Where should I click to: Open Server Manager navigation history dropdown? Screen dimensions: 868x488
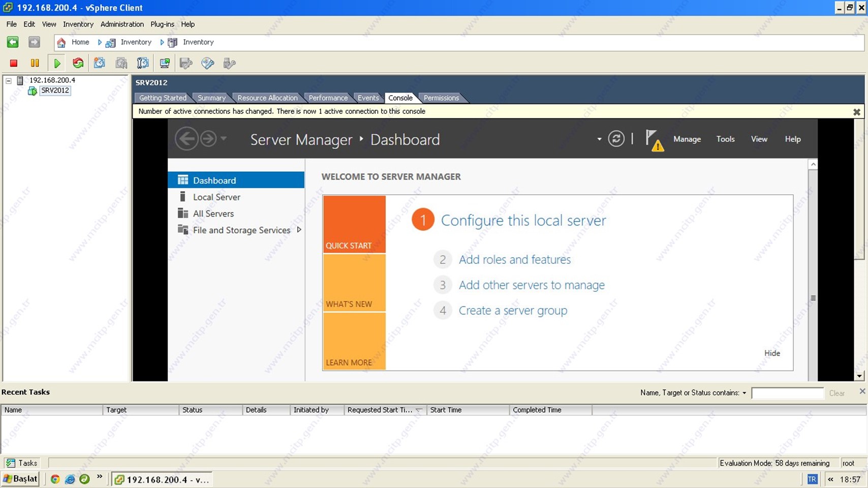tap(224, 138)
